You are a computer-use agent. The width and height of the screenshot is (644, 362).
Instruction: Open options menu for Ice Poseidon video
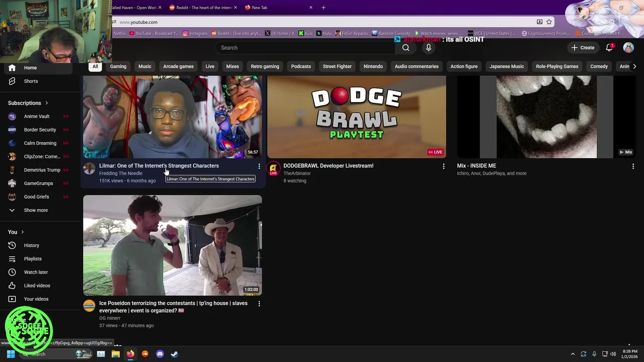[x=259, y=304]
